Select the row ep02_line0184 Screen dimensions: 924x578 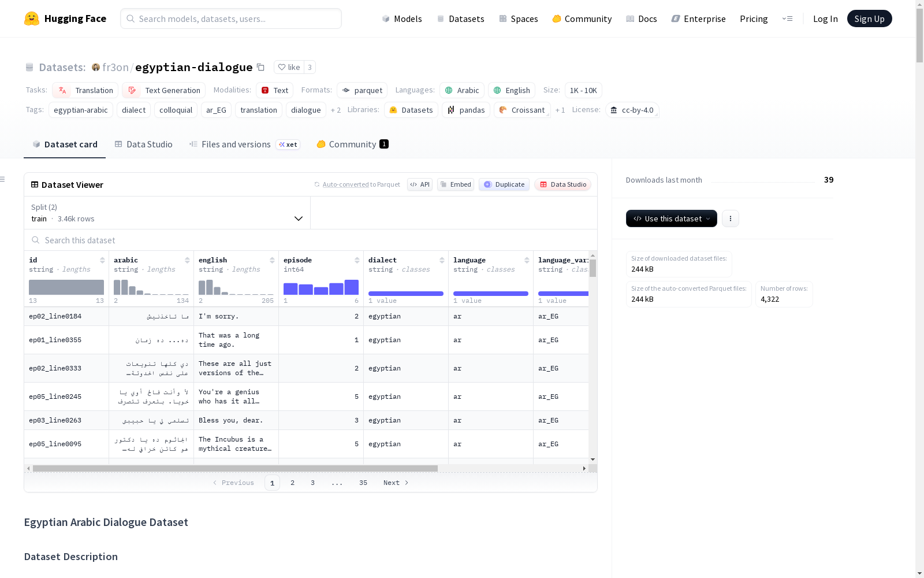(x=306, y=316)
